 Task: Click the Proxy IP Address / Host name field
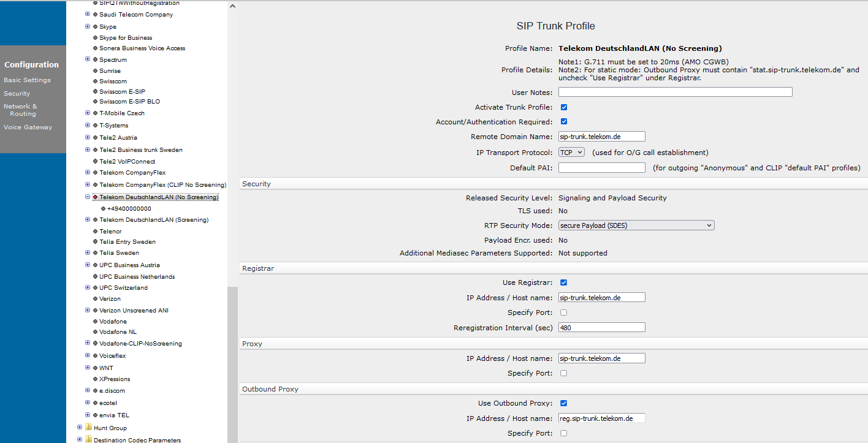coord(602,358)
